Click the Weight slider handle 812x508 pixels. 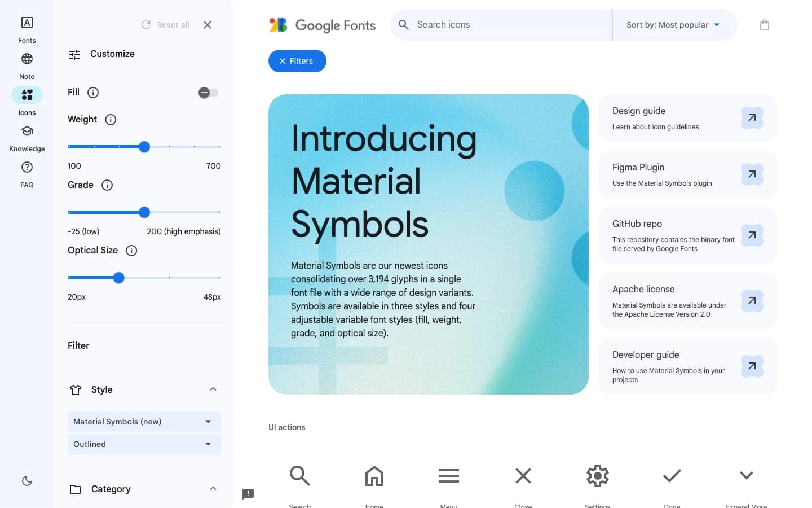coord(144,147)
